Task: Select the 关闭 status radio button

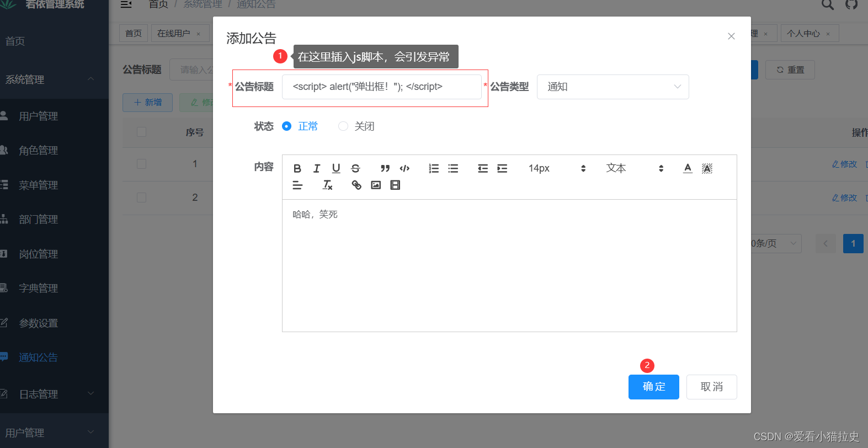Action: (343, 126)
